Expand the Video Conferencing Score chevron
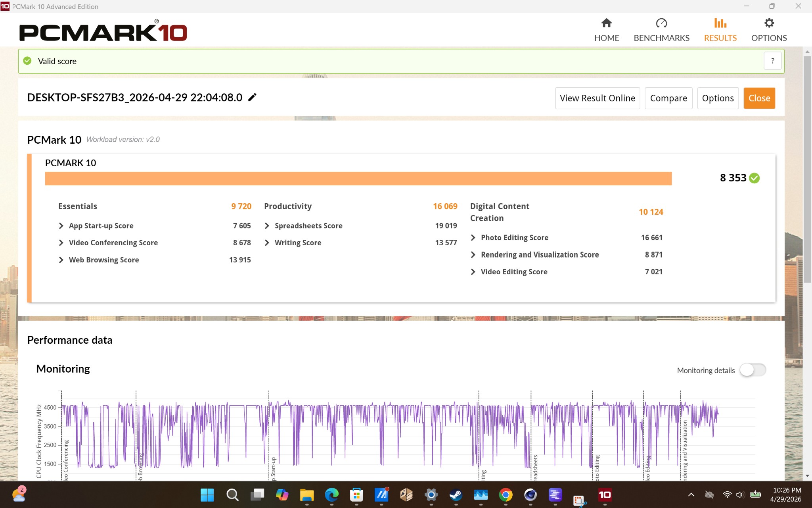812x508 pixels. (61, 243)
